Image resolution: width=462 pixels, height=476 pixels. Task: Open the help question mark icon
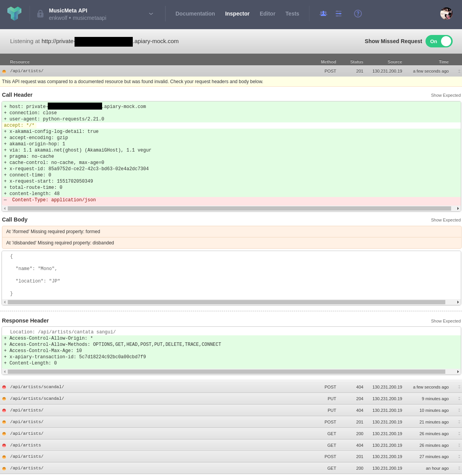(358, 14)
